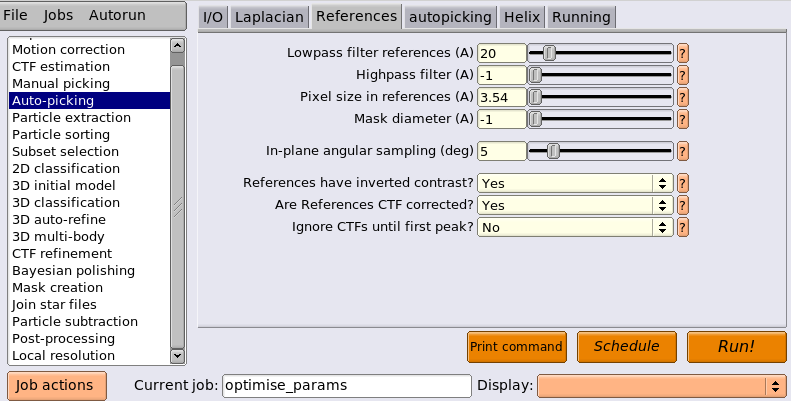Expand Ignore CTFs until first peak dropdown
This screenshot has height=401, width=791.
(575, 227)
